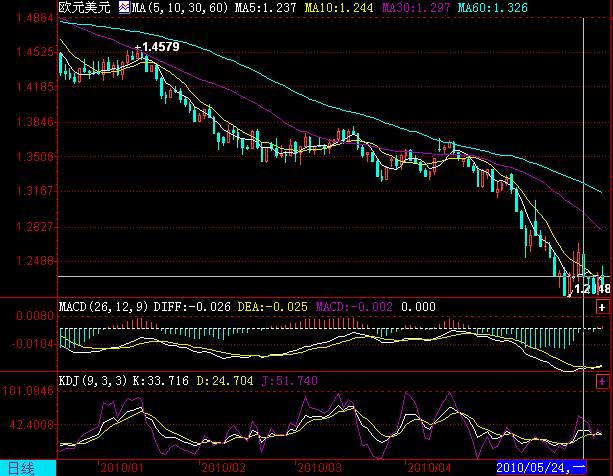Click the purple J:51.740 value
Screen dimensions: 613x476
coord(289,381)
